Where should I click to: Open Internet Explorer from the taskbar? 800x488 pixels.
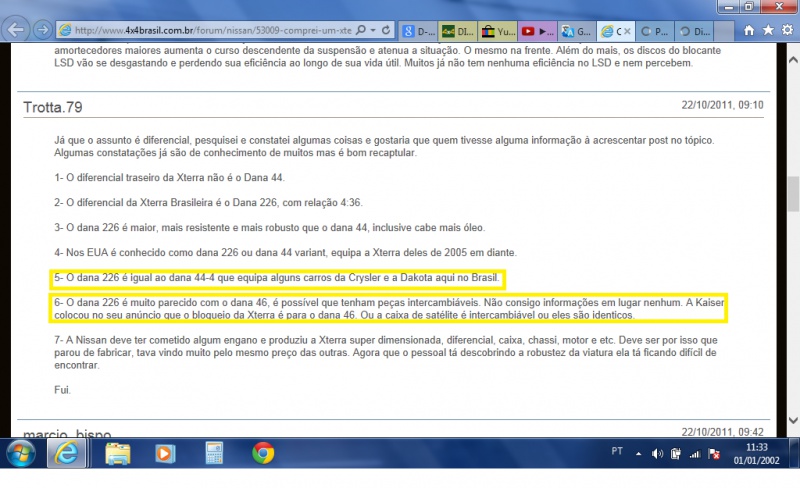(x=66, y=453)
